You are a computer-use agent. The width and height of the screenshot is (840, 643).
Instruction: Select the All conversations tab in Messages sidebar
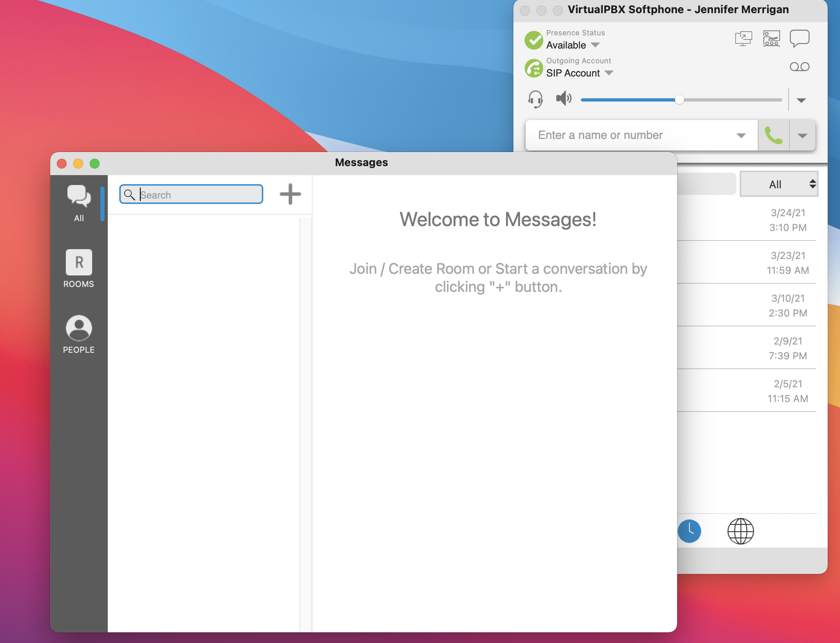pyautogui.click(x=79, y=203)
